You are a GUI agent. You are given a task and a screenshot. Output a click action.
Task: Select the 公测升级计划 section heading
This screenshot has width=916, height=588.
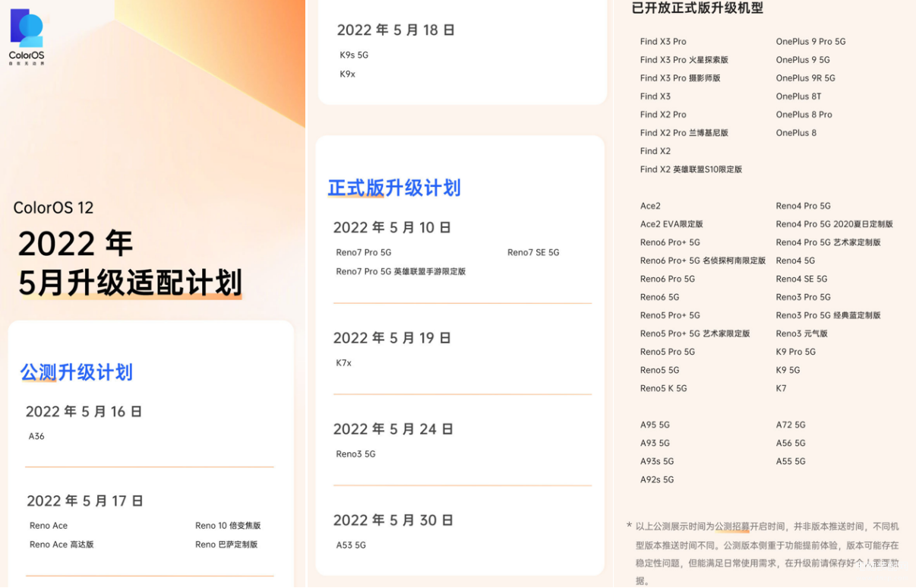pos(76,372)
